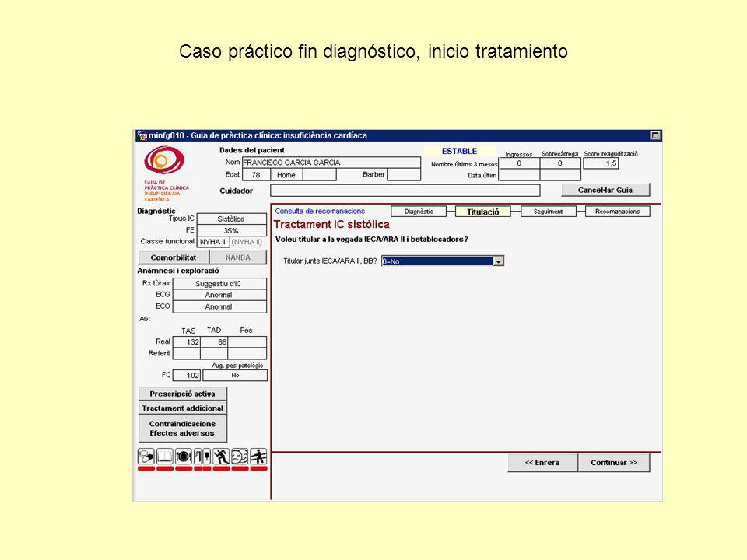This screenshot has width=747, height=560.
Task: Click the FE field showing 35%
Action: [232, 230]
